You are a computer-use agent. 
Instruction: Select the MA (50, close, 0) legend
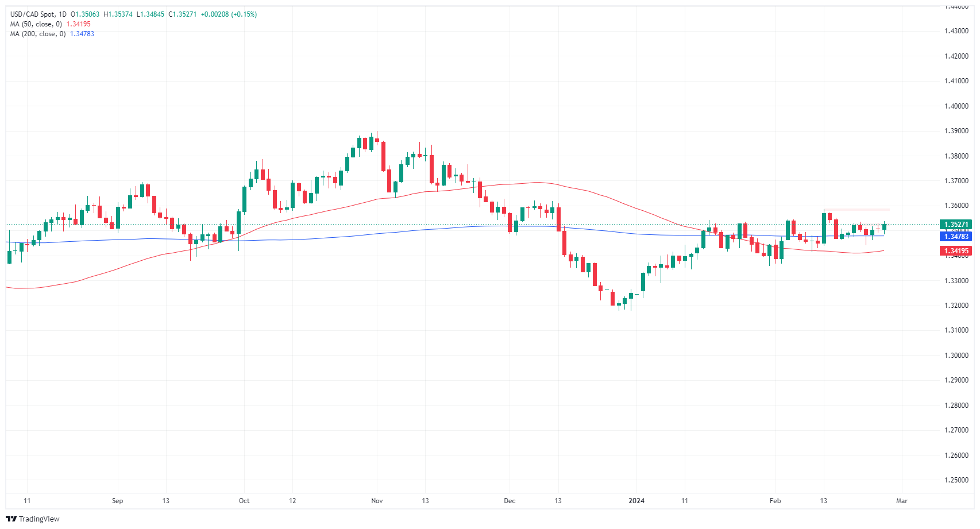pyautogui.click(x=36, y=24)
